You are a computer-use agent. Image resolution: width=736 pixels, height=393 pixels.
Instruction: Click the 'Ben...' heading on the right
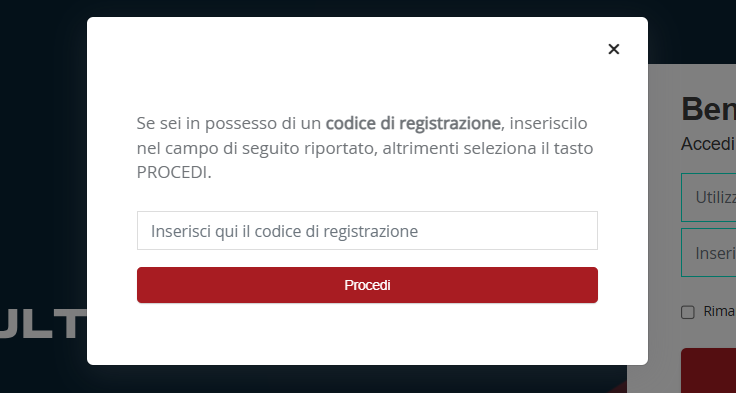(x=709, y=109)
